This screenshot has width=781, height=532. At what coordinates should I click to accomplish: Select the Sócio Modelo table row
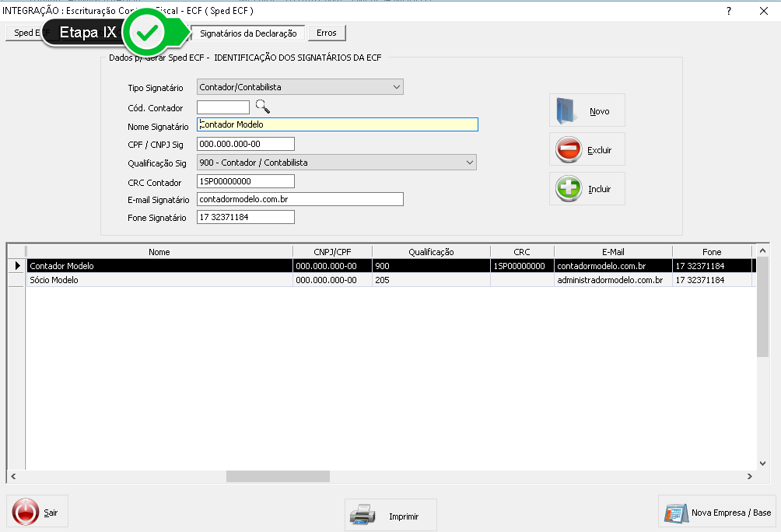(159, 280)
